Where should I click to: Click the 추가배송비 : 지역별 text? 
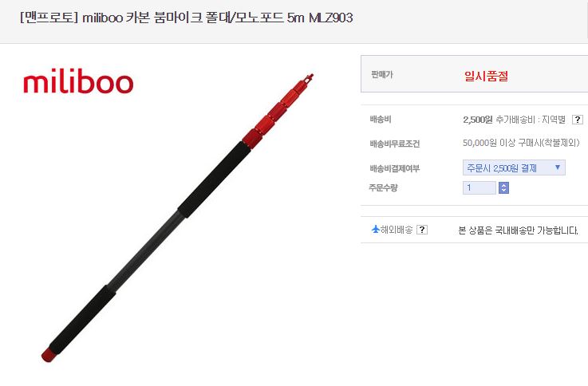(531, 120)
